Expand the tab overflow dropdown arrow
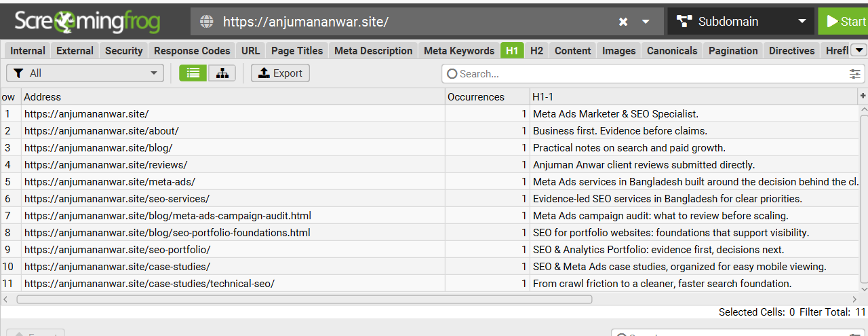This screenshot has width=868, height=336. tap(859, 50)
